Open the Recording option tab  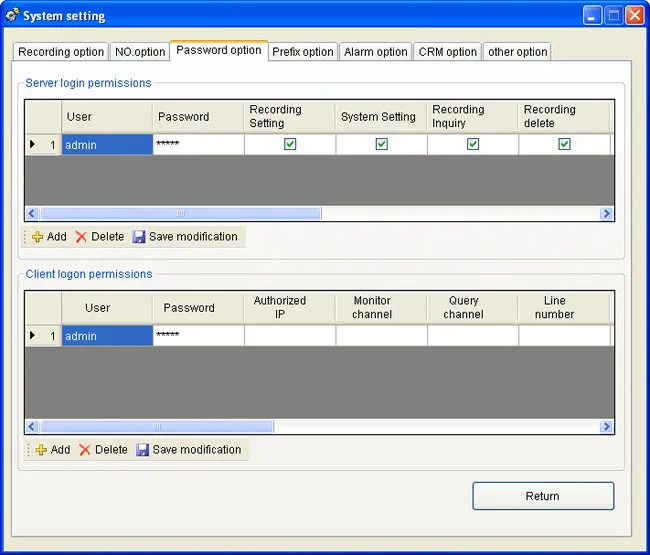[61, 52]
